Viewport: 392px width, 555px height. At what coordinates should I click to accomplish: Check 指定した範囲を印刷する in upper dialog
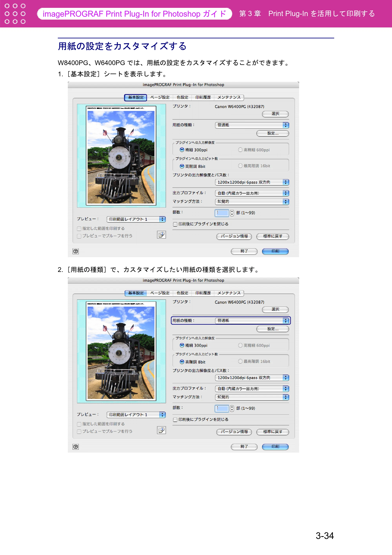[x=79, y=229]
